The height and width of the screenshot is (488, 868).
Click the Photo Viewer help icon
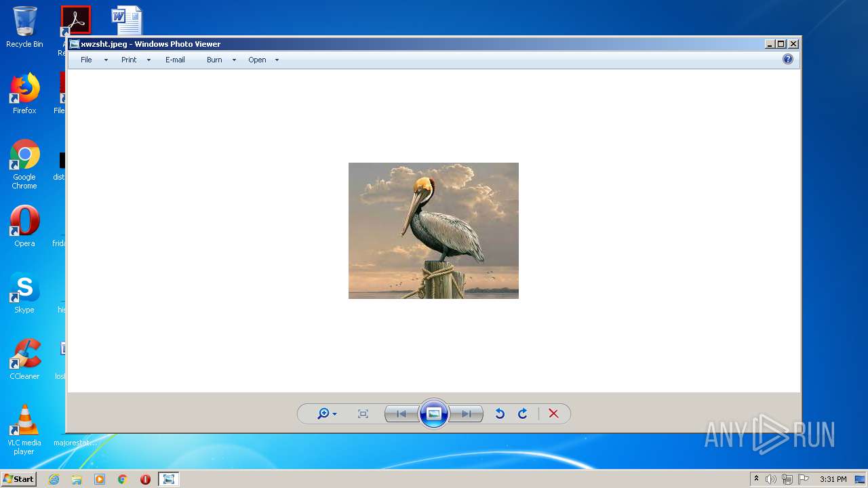point(787,59)
